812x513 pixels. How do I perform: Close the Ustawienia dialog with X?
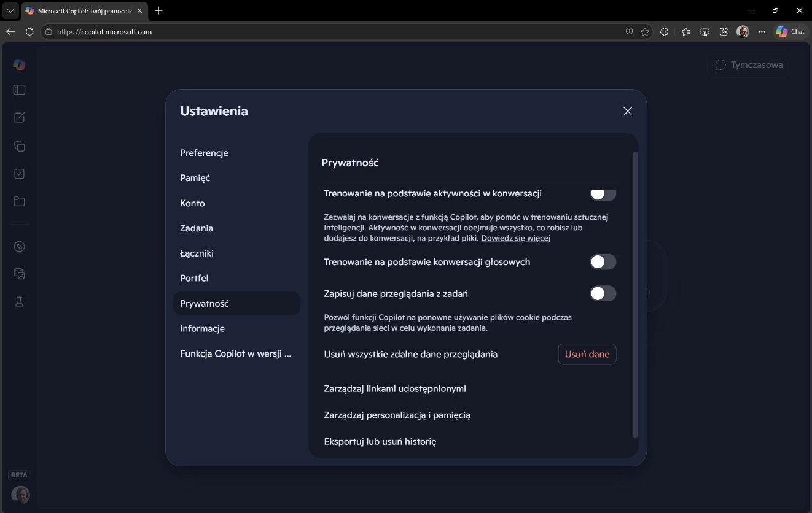coord(627,111)
